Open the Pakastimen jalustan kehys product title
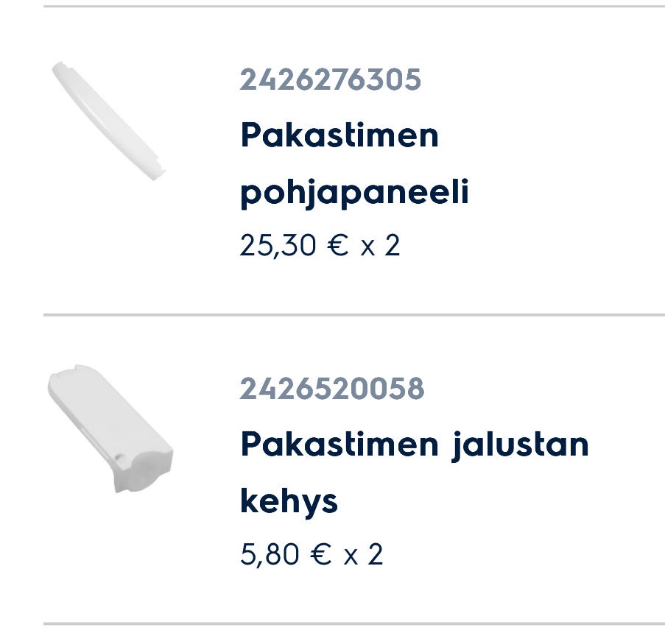 (x=414, y=473)
